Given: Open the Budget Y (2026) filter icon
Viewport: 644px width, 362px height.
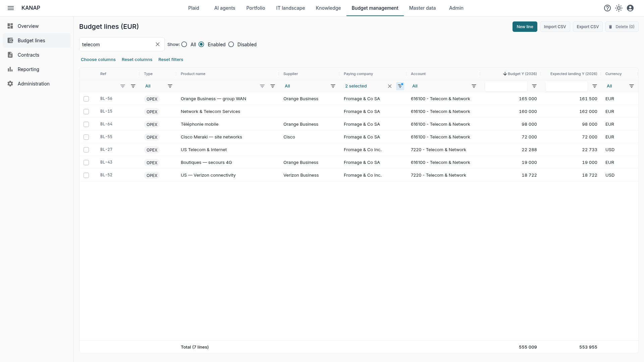Looking at the screenshot, I should pyautogui.click(x=534, y=86).
